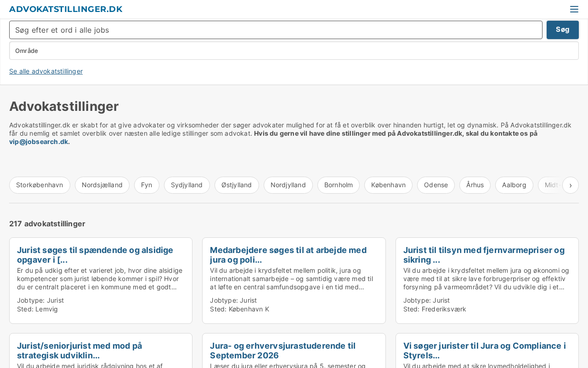Open 'Medarbejdere søges' jura og politik job

point(288,255)
